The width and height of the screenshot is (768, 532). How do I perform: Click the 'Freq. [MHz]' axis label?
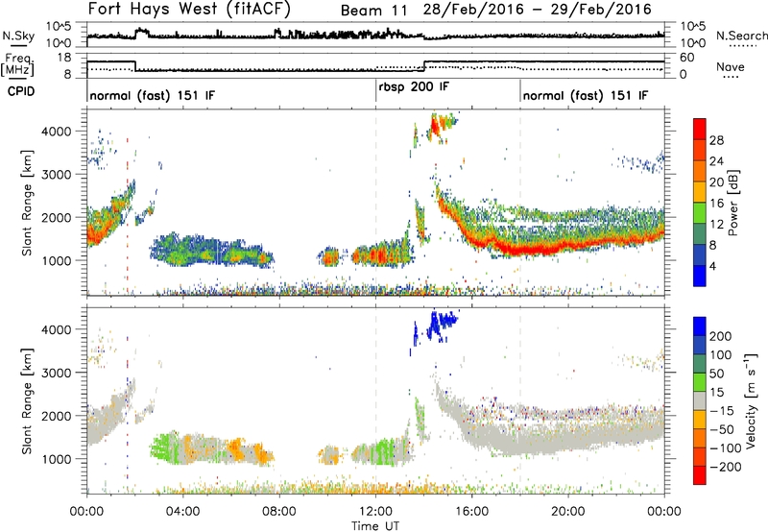coord(17,65)
